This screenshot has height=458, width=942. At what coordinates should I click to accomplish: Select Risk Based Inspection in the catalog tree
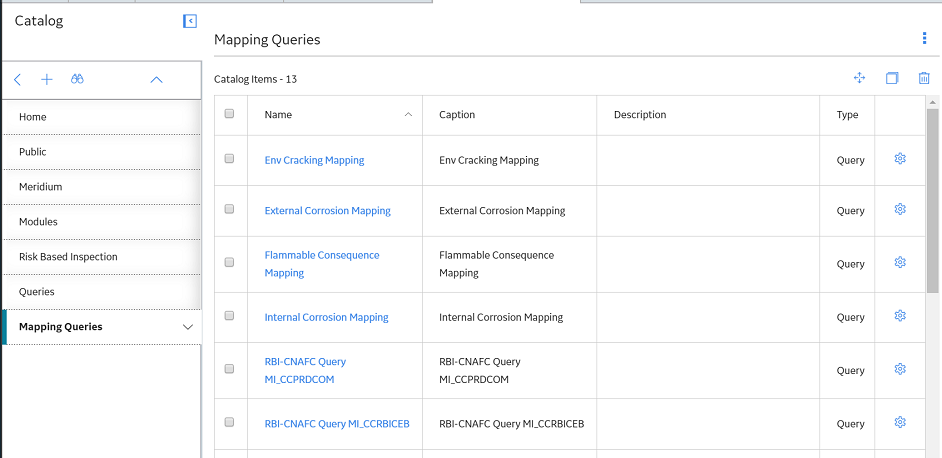[68, 257]
